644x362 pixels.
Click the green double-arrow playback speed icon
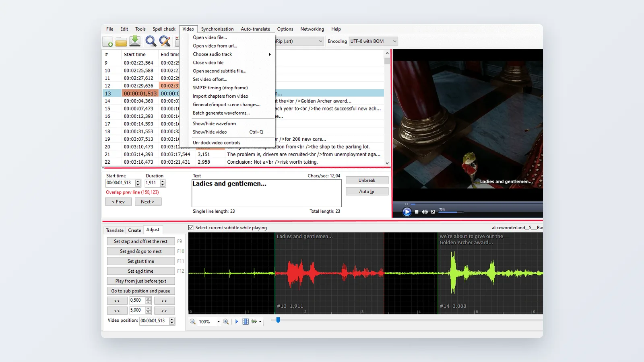click(254, 322)
